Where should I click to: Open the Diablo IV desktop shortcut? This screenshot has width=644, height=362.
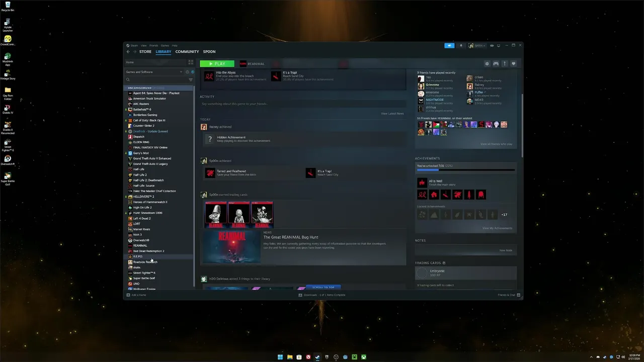click(x=8, y=110)
